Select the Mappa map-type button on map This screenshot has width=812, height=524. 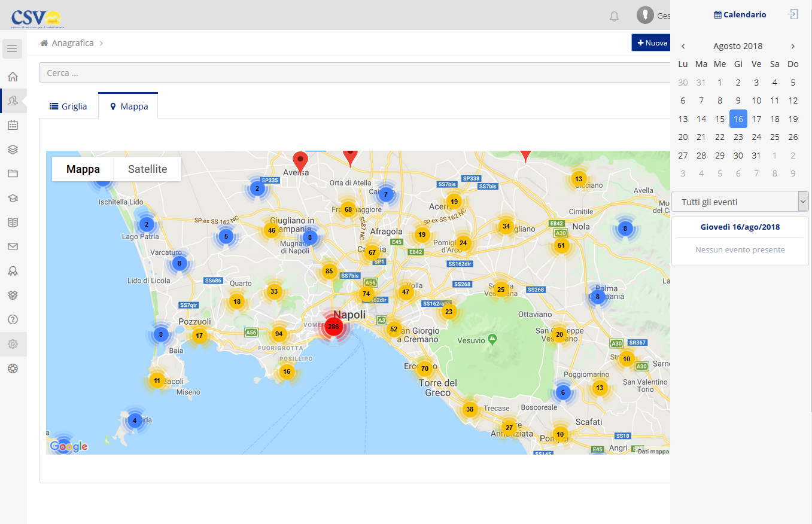[x=83, y=169]
